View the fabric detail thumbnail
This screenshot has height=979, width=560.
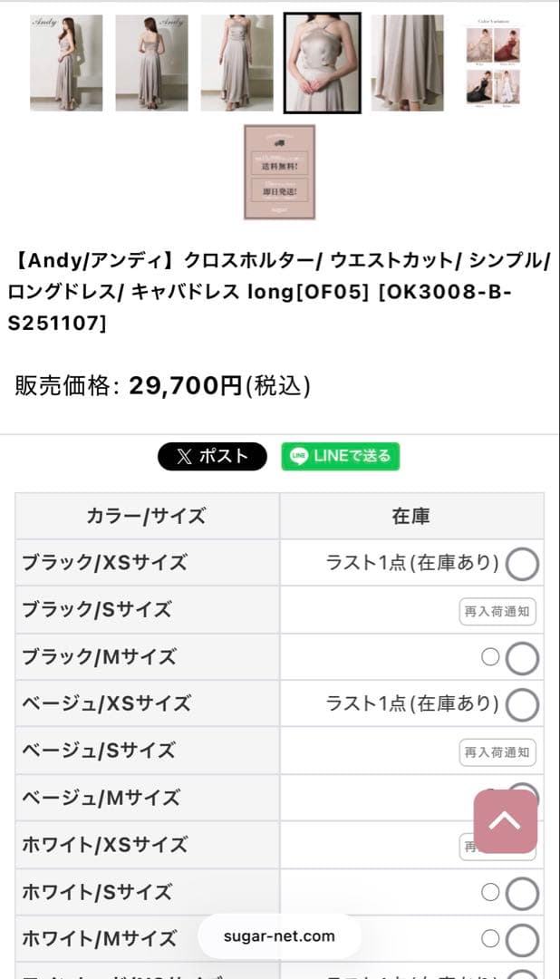[407, 61]
